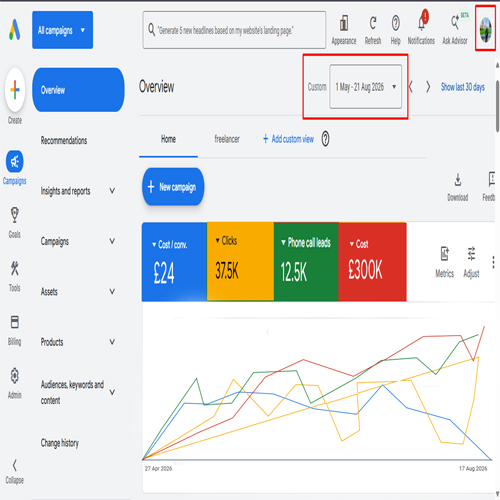Open Recommendations in side menu

click(64, 140)
